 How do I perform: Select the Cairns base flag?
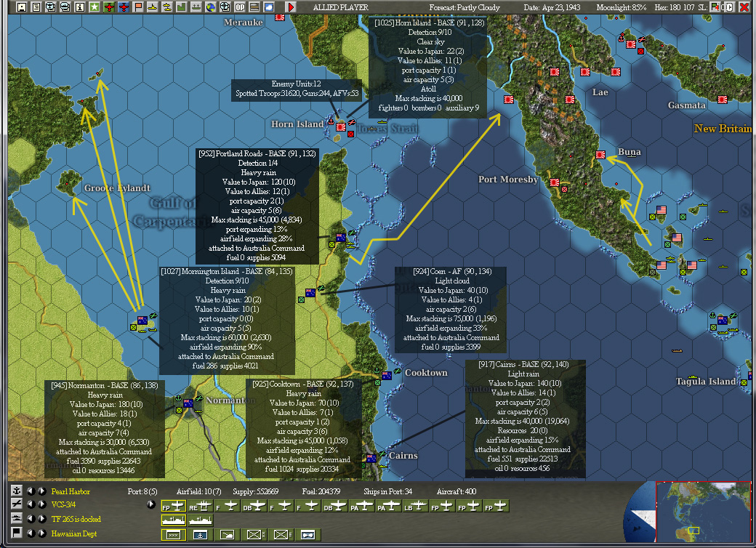click(x=371, y=458)
